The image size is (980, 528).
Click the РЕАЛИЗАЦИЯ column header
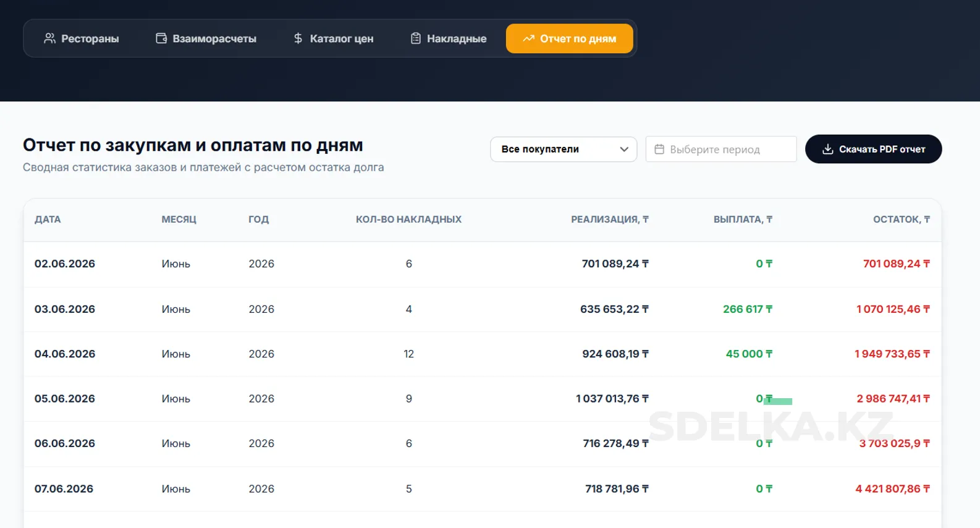[610, 219]
